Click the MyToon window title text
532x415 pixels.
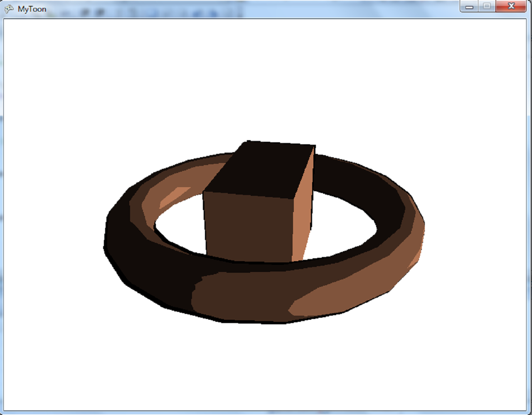point(32,9)
